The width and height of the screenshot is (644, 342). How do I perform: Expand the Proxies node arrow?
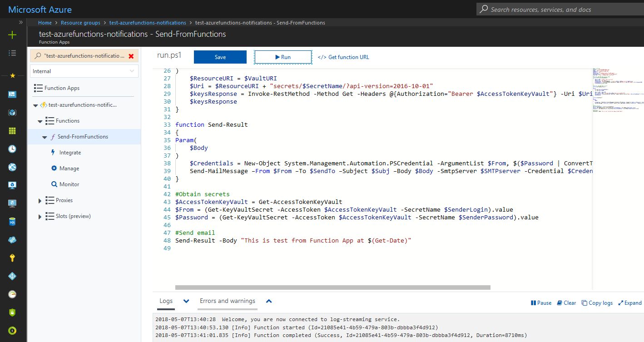(40, 201)
